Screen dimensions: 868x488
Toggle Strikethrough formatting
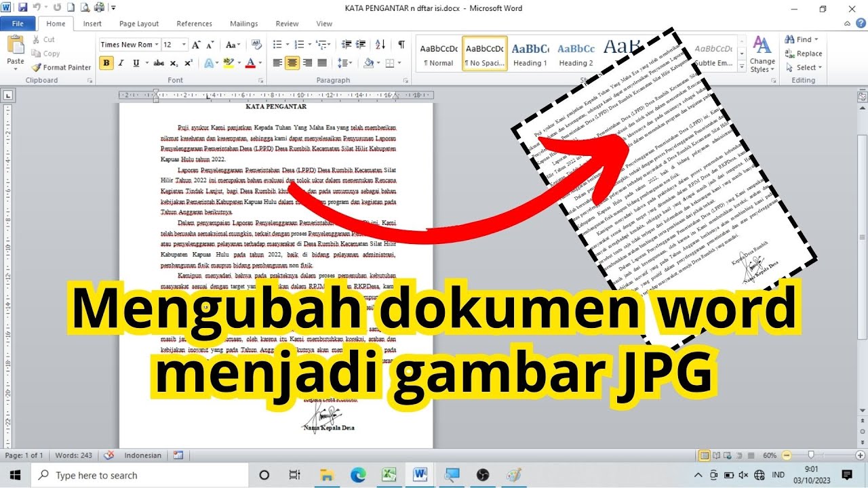159,63
